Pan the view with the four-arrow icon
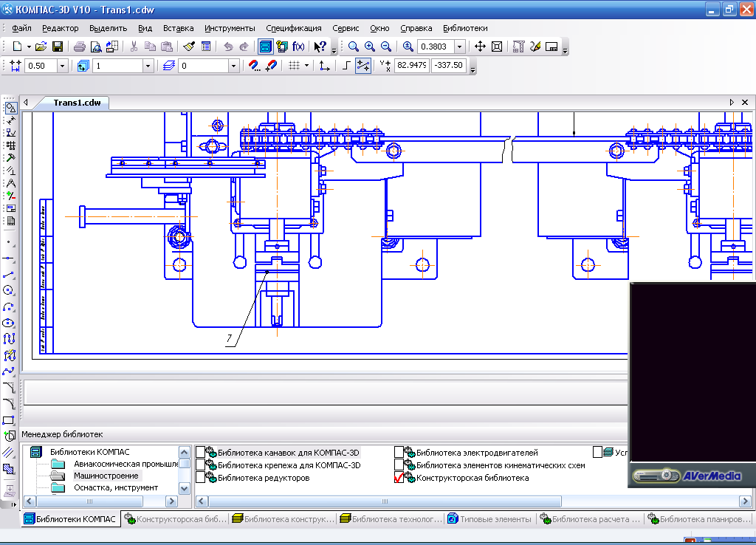The height and width of the screenshot is (545, 756). pos(480,47)
